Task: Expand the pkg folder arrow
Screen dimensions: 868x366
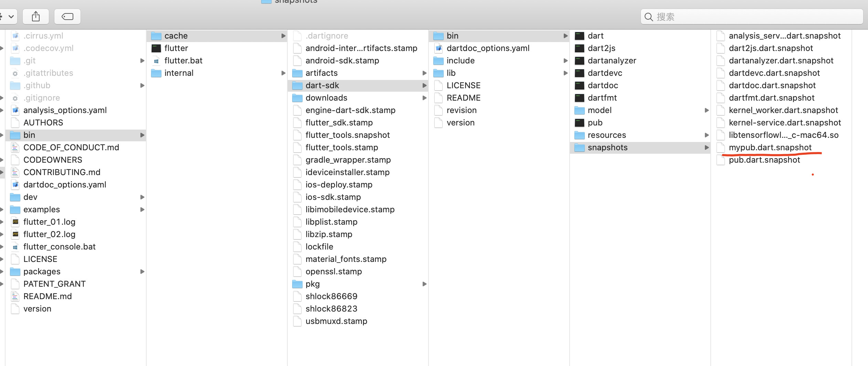Action: coord(424,284)
